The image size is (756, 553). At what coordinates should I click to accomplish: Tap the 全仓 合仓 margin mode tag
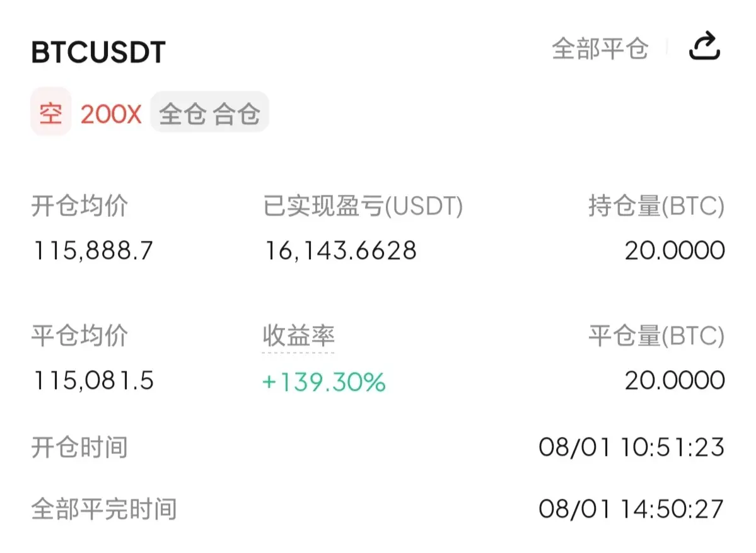pyautogui.click(x=210, y=113)
